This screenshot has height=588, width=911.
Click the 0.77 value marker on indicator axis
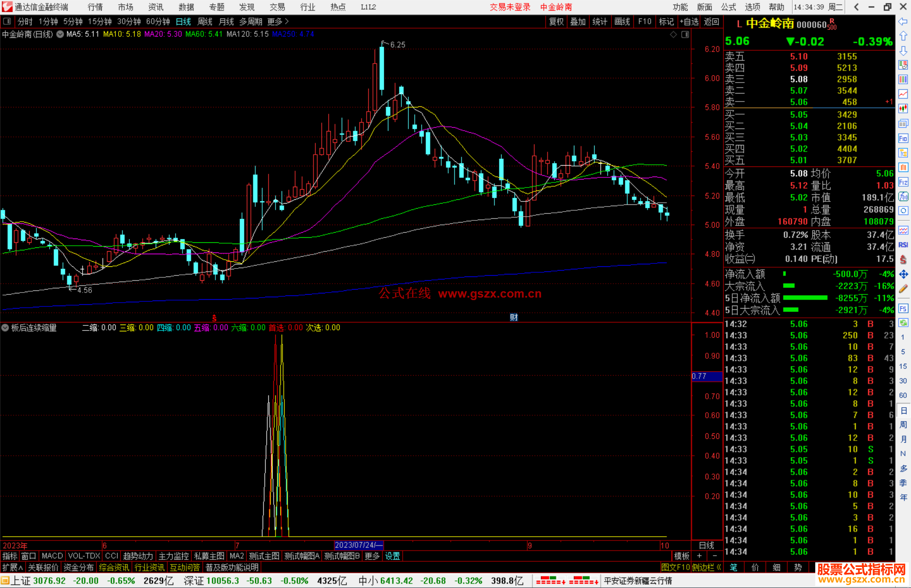700,376
